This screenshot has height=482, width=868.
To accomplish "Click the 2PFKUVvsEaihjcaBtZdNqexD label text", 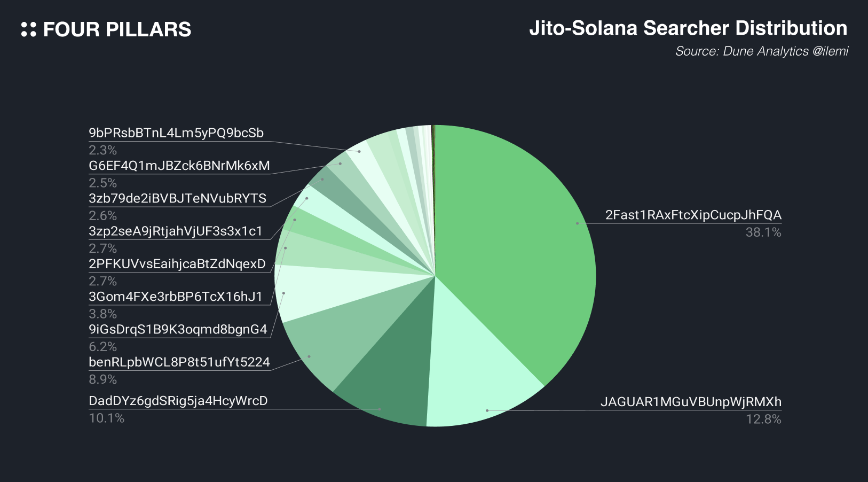I will tap(177, 264).
